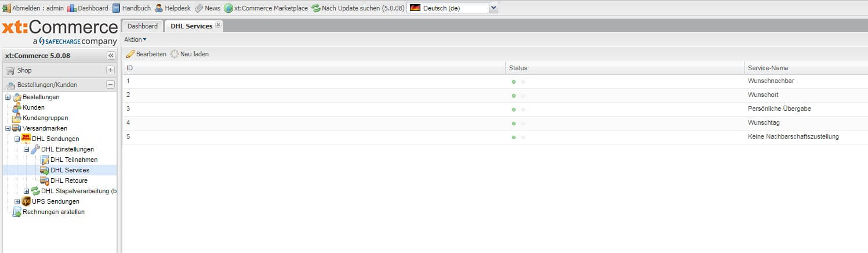Image resolution: width=868 pixels, height=253 pixels.
Task: Collapse the DHL Sendungen tree node
Action: point(17,139)
